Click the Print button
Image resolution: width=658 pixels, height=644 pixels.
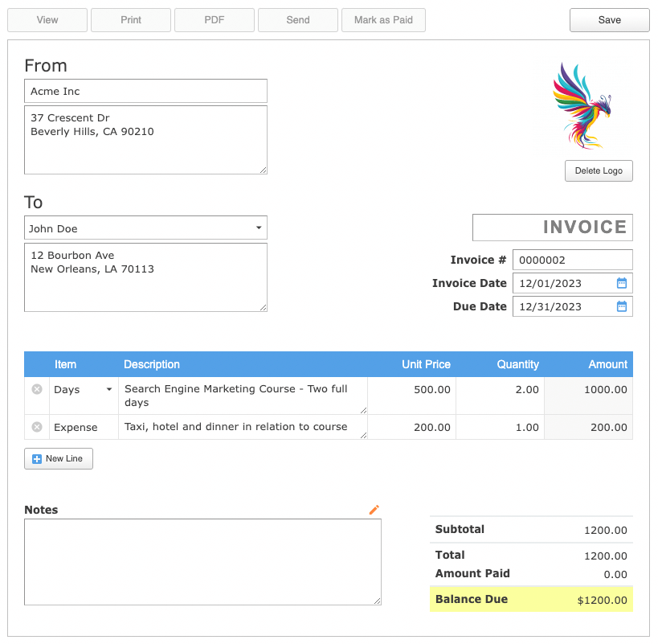point(131,20)
